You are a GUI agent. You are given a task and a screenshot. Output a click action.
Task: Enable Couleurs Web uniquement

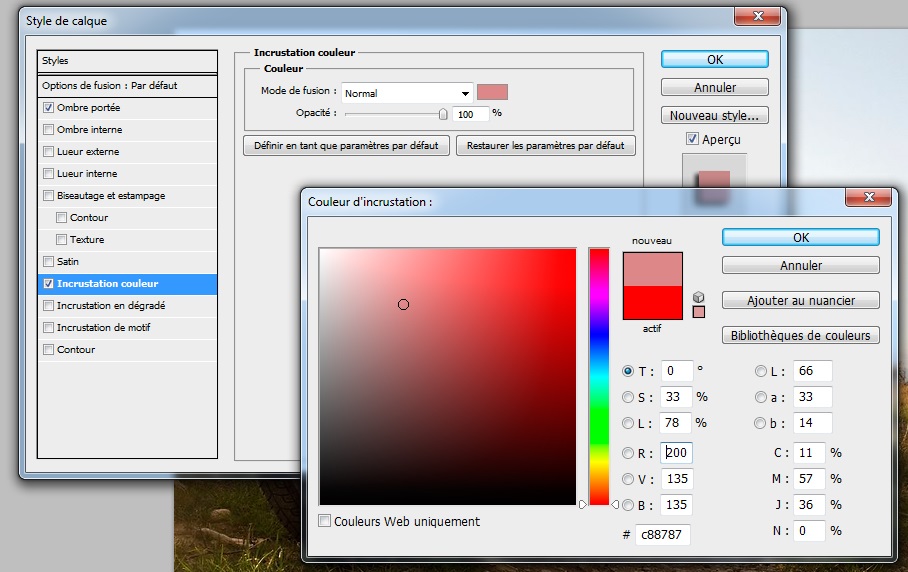point(325,521)
